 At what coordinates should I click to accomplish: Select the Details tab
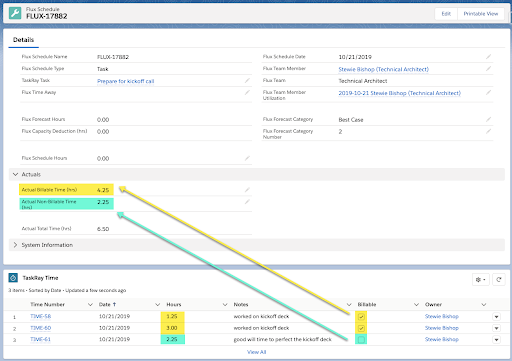(x=23, y=40)
